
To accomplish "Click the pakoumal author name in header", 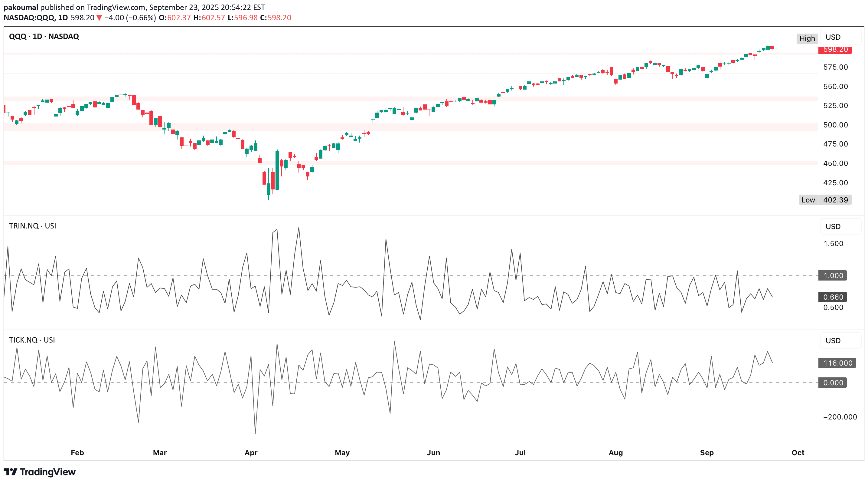I will coord(21,8).
